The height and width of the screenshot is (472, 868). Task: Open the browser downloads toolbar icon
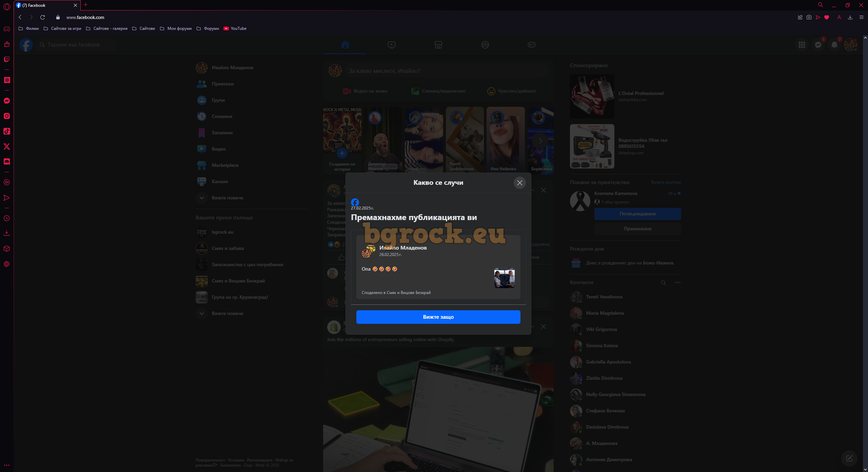850,17
